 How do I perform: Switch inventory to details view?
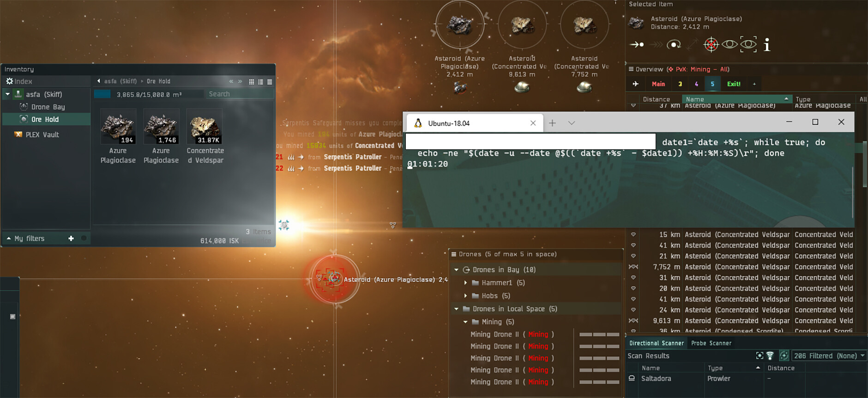260,82
